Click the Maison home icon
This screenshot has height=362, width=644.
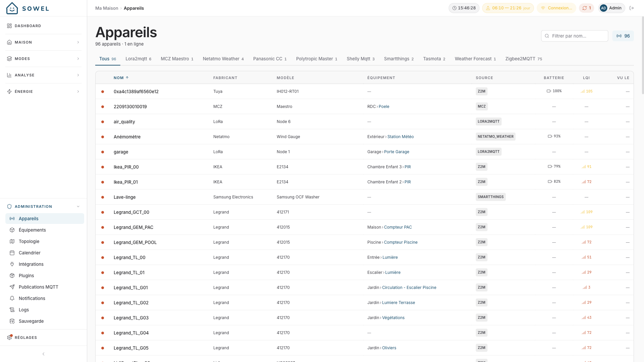point(9,42)
